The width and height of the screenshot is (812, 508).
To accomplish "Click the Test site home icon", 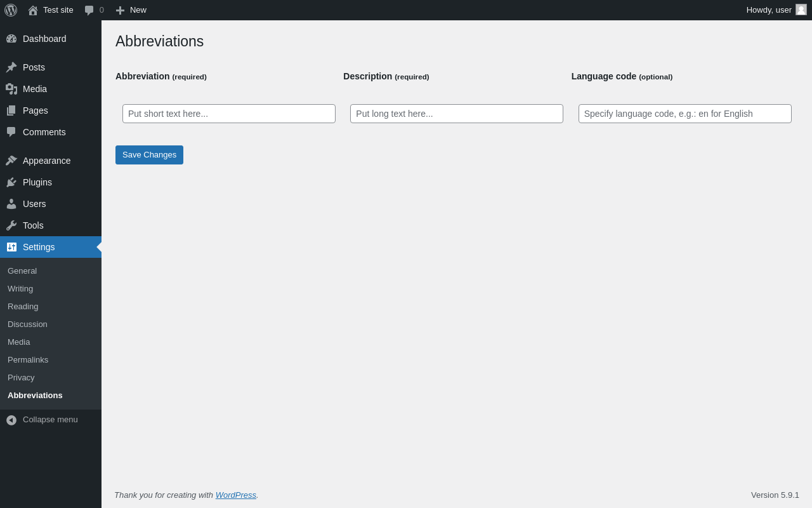I will click(x=33, y=10).
